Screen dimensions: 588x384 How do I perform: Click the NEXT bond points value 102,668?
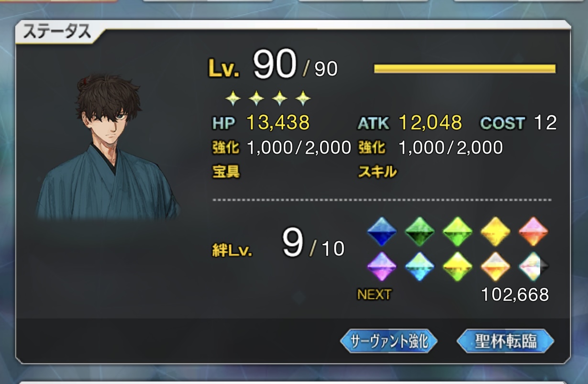515,294
